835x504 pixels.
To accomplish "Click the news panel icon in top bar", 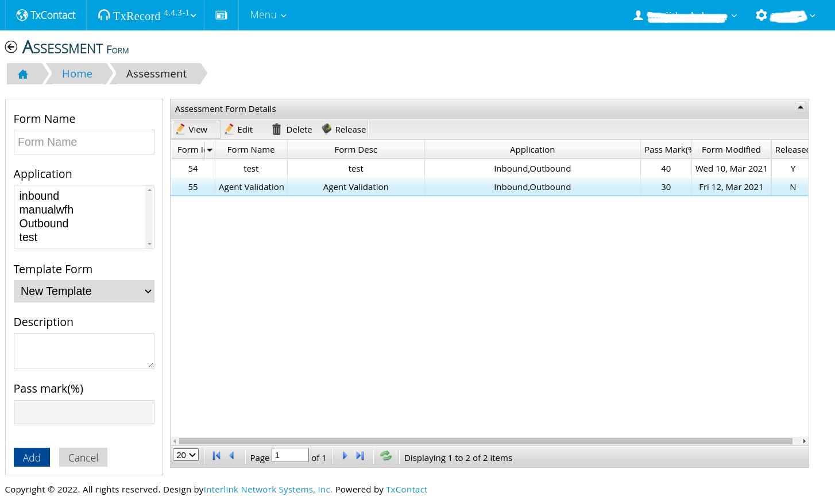I will point(221,15).
